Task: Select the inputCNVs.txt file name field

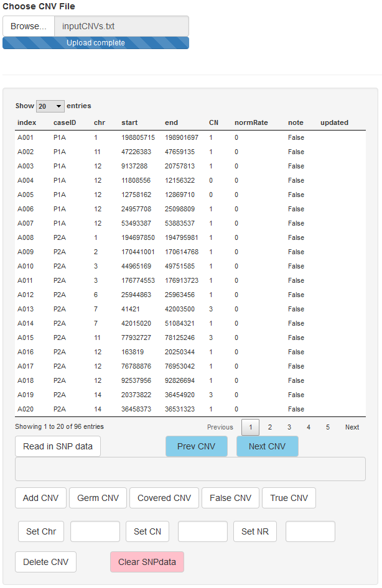Action: tap(121, 26)
